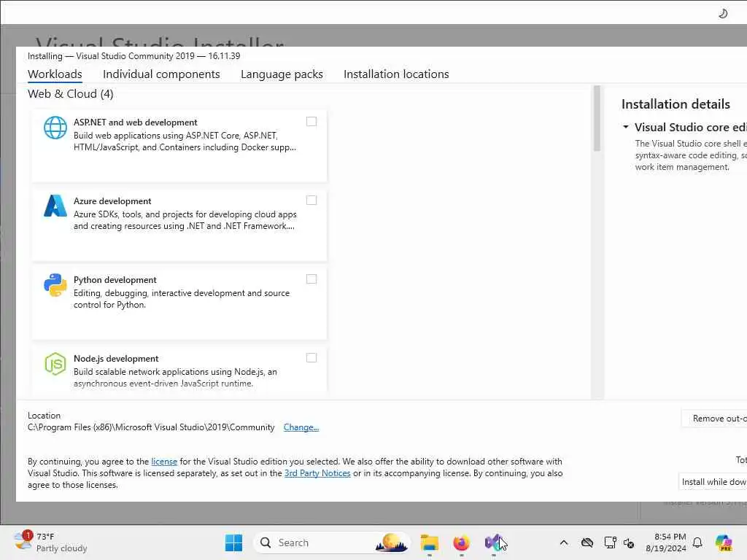747x560 pixels.
Task: Check the Python development workload
Action: pyautogui.click(x=311, y=279)
